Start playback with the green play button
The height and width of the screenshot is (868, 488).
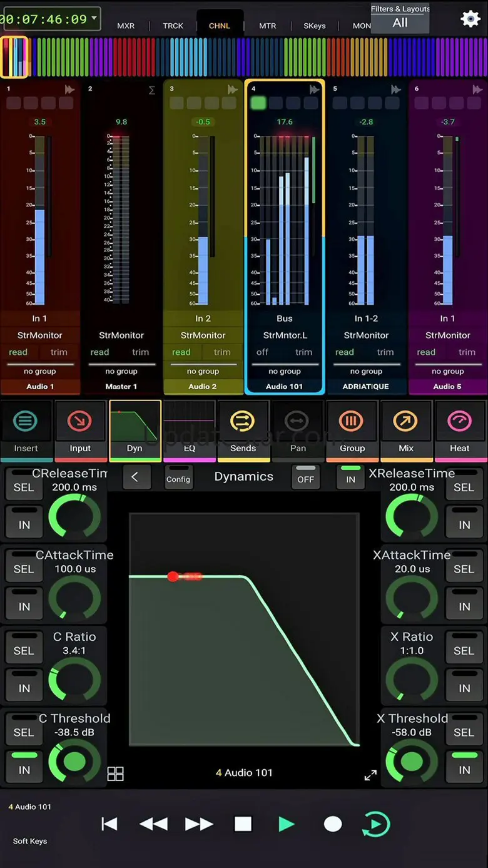287,824
